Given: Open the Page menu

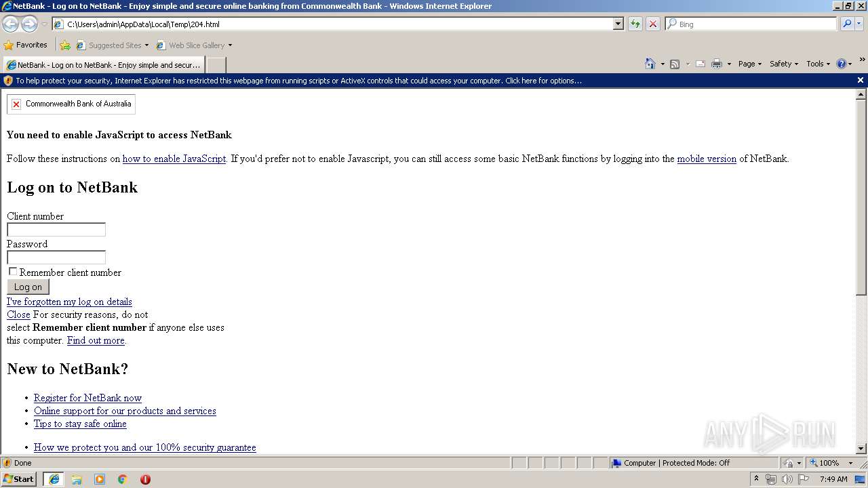Looking at the screenshot, I should pyautogui.click(x=749, y=64).
